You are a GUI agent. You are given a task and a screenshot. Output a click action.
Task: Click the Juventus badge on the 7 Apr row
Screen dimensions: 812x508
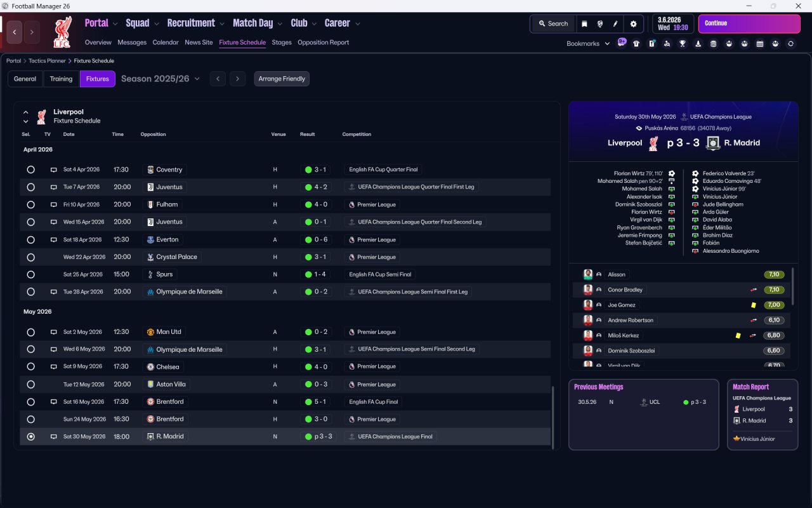click(150, 187)
